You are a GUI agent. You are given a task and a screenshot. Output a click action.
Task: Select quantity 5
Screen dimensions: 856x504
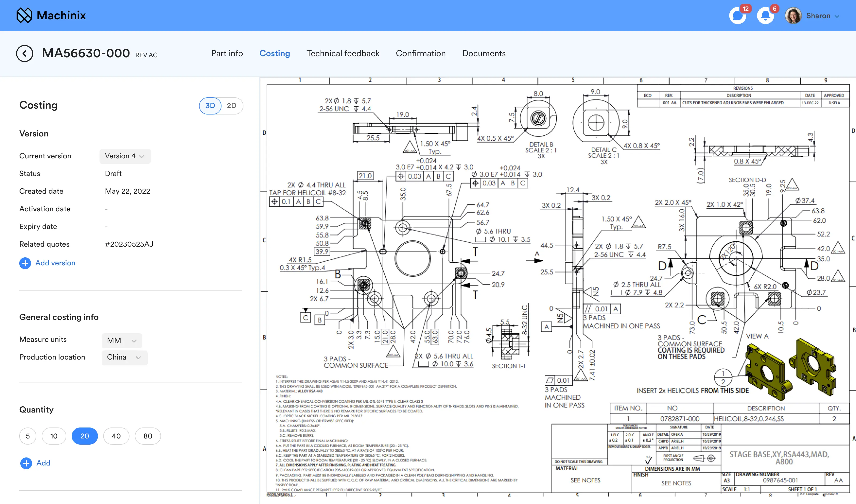coord(28,436)
